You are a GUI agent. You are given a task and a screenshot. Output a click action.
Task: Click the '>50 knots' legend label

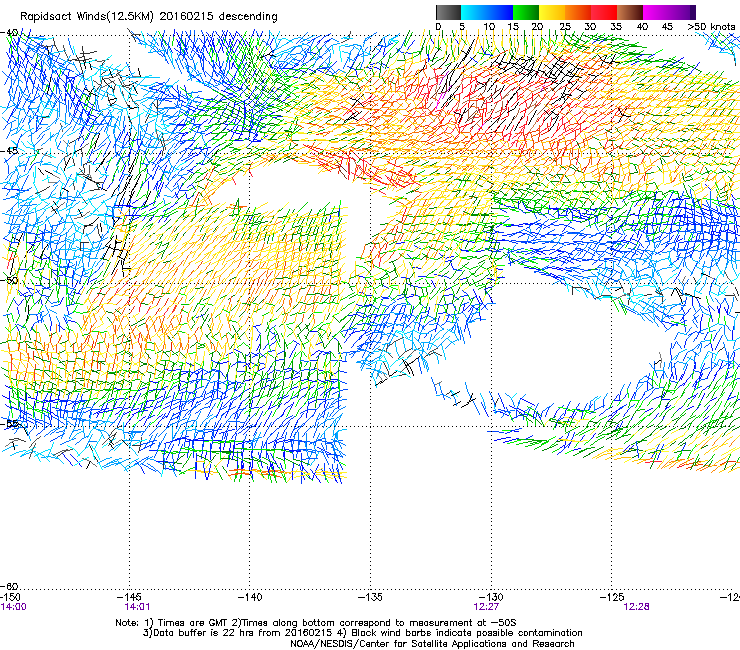711,27
